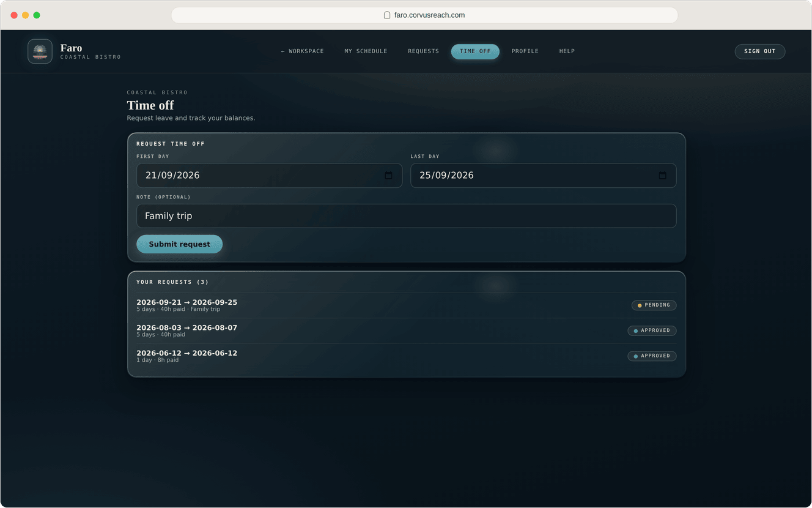Viewport: 812px width, 508px height.
Task: Click the "Time off" page heading
Action: (150, 105)
